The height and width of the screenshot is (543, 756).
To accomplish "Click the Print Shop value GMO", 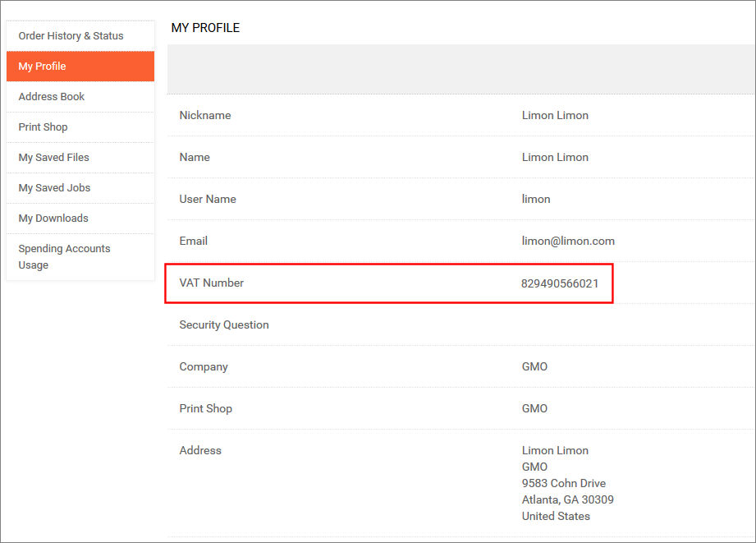I will [534, 409].
